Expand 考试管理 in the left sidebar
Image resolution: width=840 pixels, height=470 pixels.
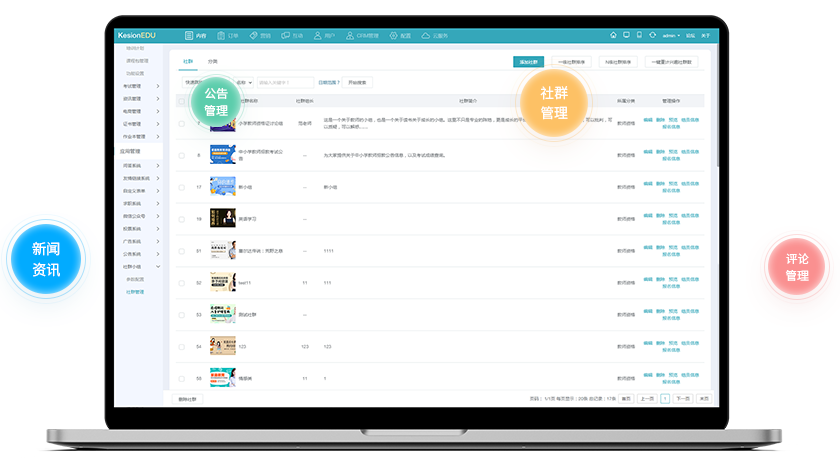point(139,86)
